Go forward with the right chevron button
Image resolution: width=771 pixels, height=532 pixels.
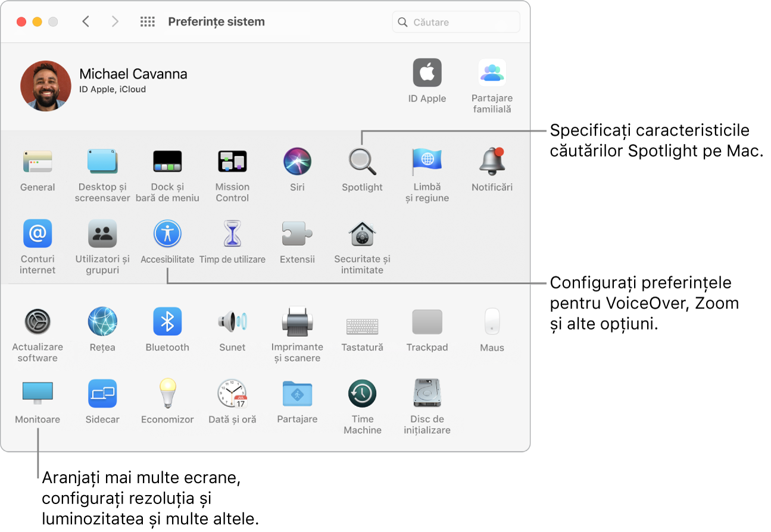tap(116, 22)
